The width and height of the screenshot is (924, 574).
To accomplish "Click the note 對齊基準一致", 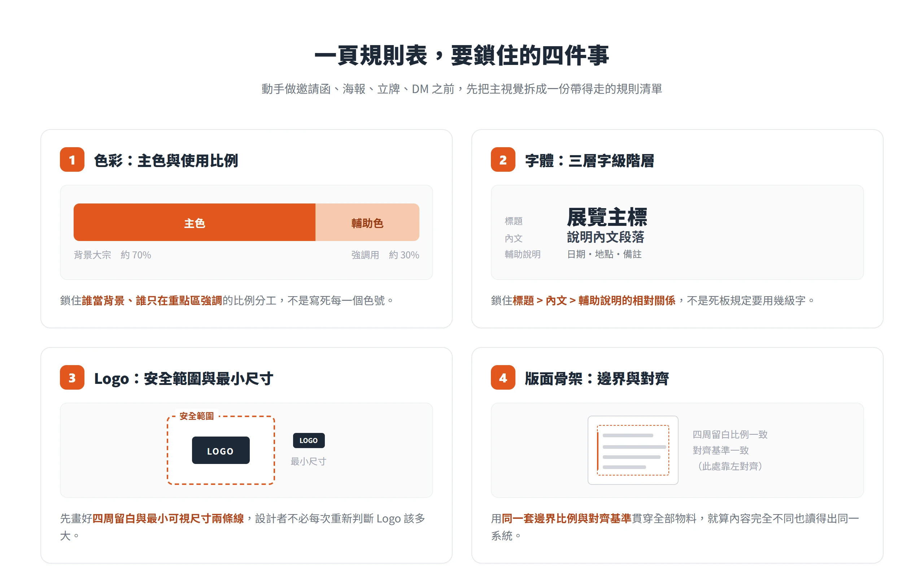I will coord(720,451).
